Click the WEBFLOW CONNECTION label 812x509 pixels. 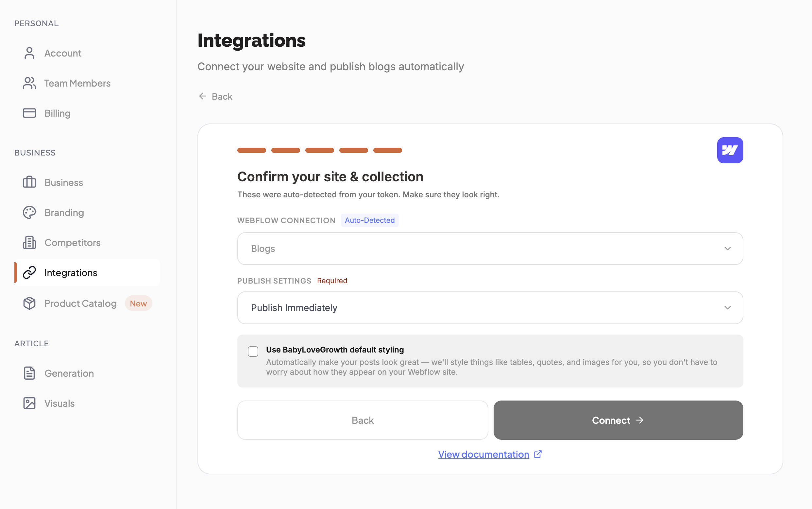click(x=286, y=221)
